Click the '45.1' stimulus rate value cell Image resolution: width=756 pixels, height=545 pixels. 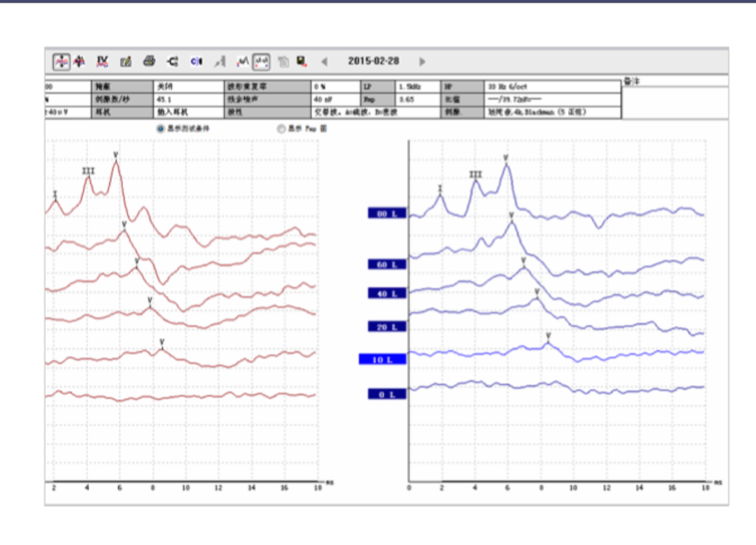(189, 100)
